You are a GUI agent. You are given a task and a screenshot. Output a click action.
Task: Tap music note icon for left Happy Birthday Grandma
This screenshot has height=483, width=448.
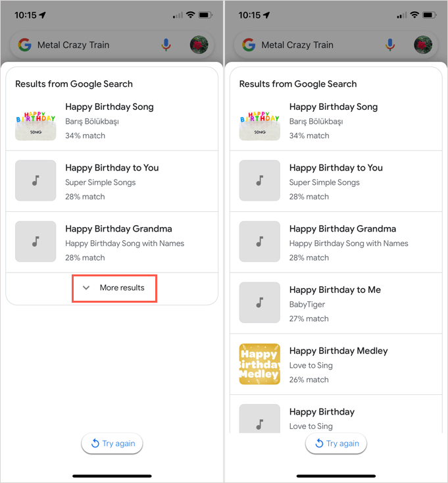click(x=36, y=241)
